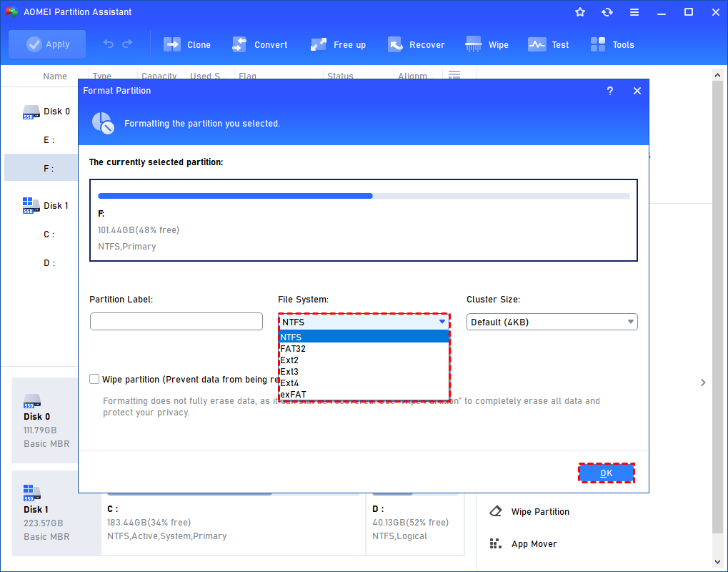Open the Free up tool
Image resolution: width=728 pixels, height=572 pixels.
[x=338, y=44]
